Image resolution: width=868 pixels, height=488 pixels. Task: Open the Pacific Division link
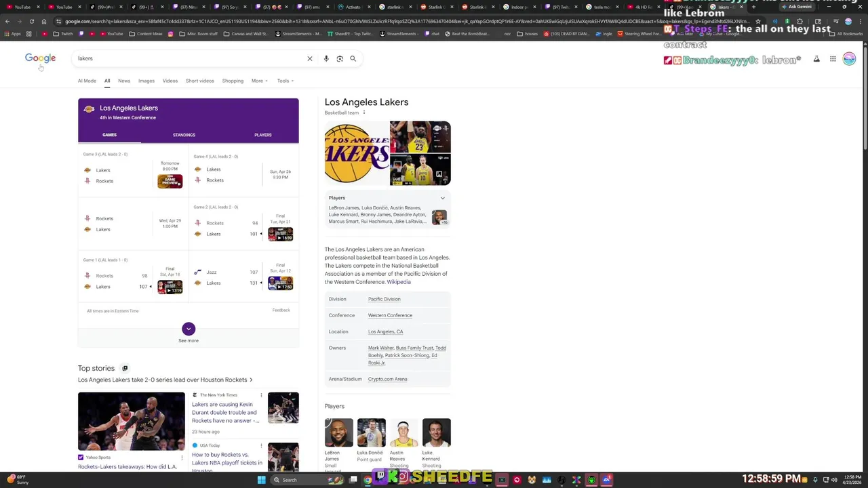click(384, 299)
